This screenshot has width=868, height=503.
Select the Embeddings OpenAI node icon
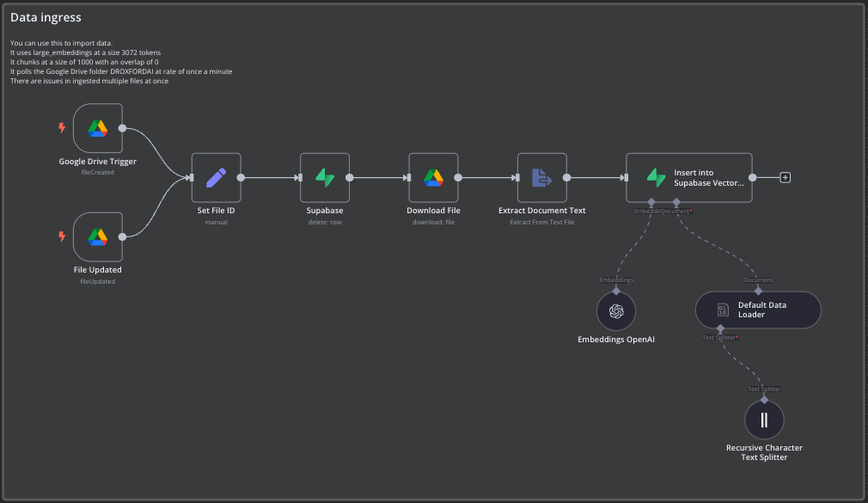tap(616, 310)
